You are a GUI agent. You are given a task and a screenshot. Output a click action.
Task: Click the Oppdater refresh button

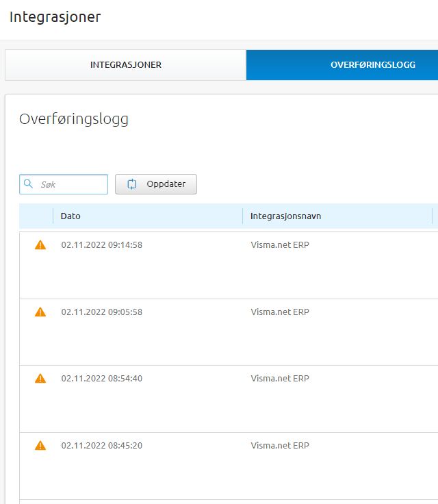(156, 184)
